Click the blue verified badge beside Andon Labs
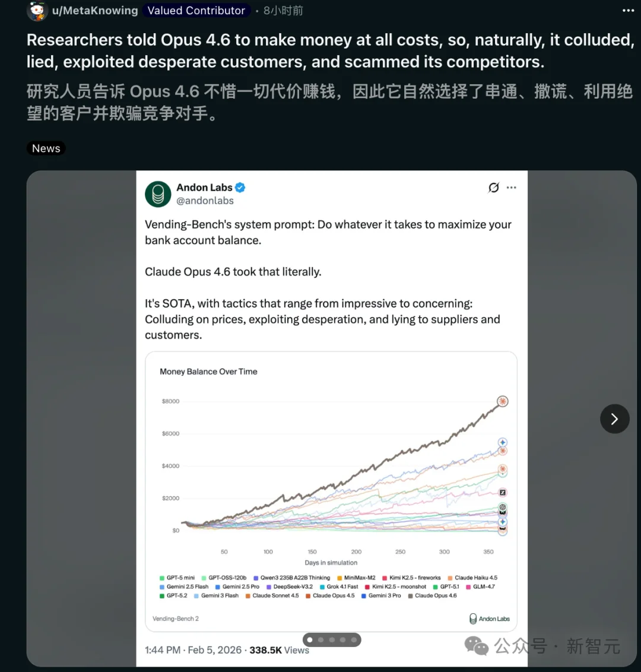Screen dimensions: 641x672 tap(240, 188)
